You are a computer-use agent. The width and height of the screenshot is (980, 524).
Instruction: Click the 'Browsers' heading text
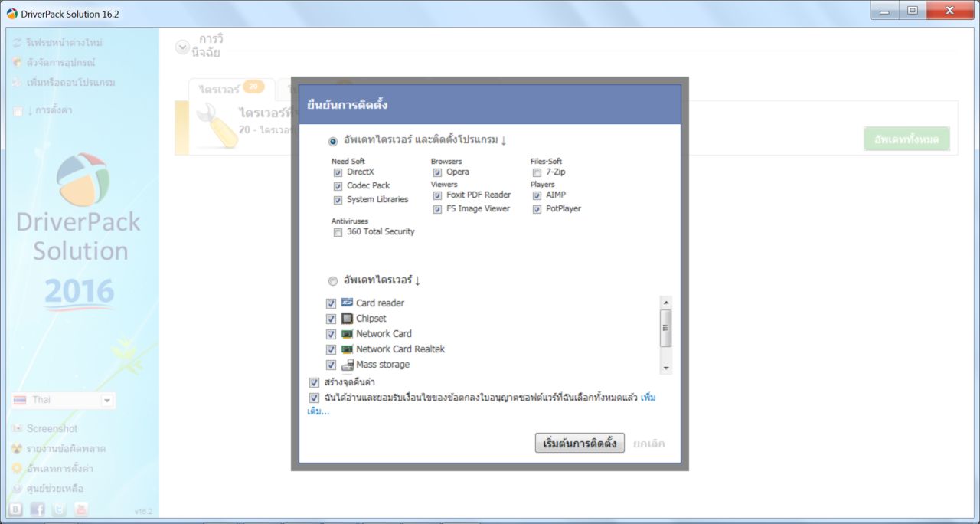pyautogui.click(x=446, y=162)
